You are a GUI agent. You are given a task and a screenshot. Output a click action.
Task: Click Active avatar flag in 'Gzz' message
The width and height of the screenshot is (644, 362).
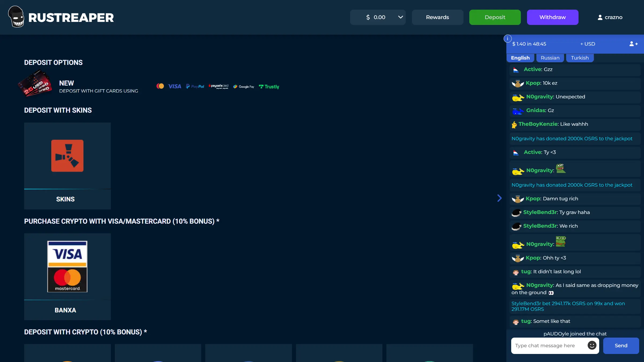coord(516,70)
